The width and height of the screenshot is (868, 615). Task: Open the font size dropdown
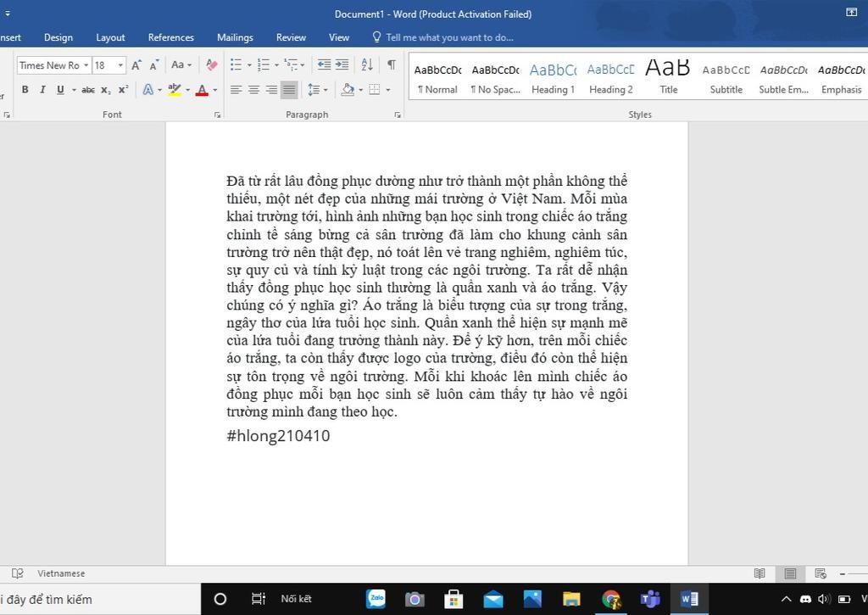click(x=120, y=65)
